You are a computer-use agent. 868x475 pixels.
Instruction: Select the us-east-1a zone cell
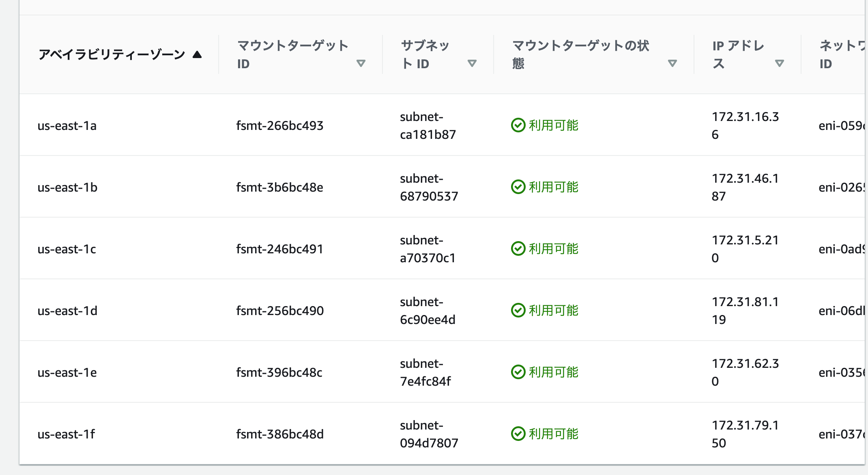67,126
